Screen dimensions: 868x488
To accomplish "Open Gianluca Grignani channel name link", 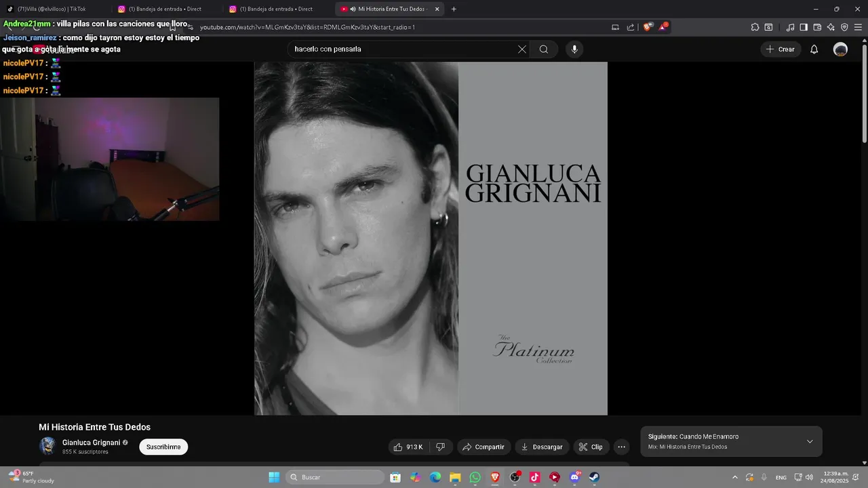I will click(91, 443).
